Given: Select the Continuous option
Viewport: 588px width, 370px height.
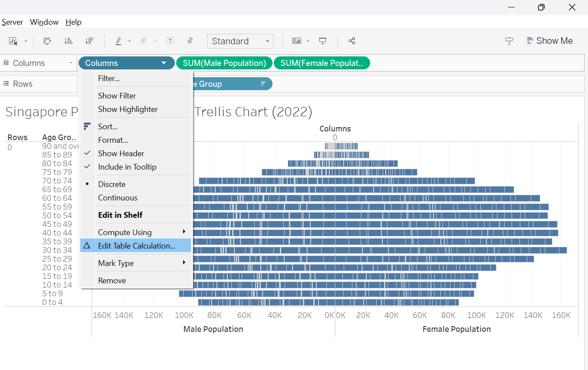Looking at the screenshot, I should point(118,198).
